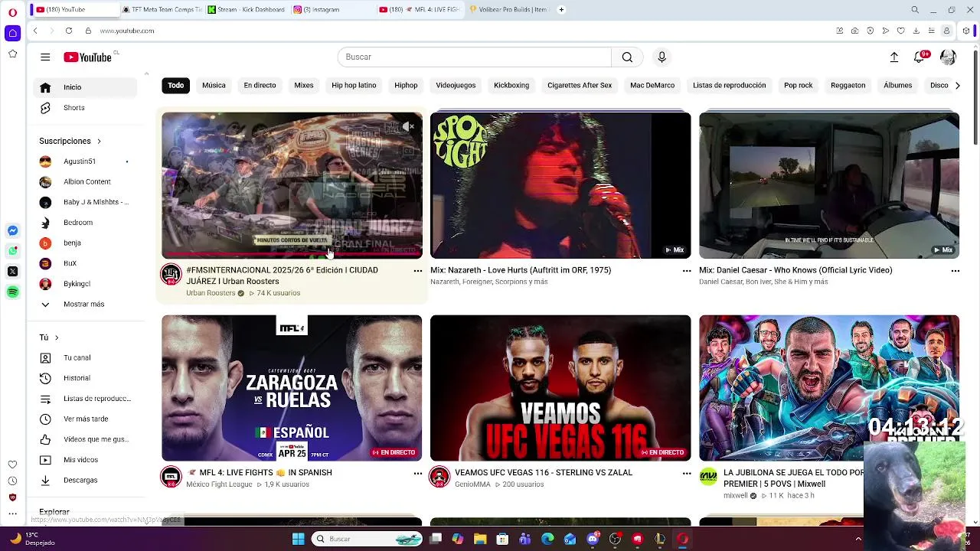
Task: Reload the page with the refresh icon
Action: click(x=69, y=31)
